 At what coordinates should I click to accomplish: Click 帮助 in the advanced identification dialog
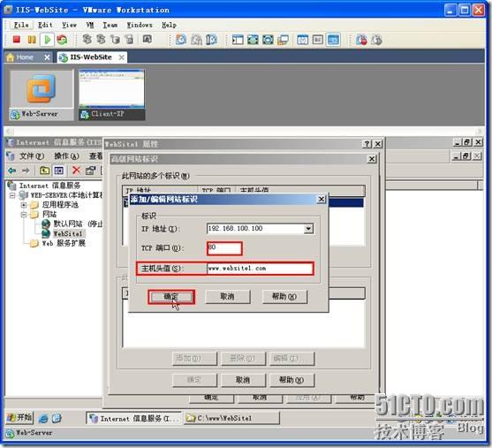(x=291, y=380)
